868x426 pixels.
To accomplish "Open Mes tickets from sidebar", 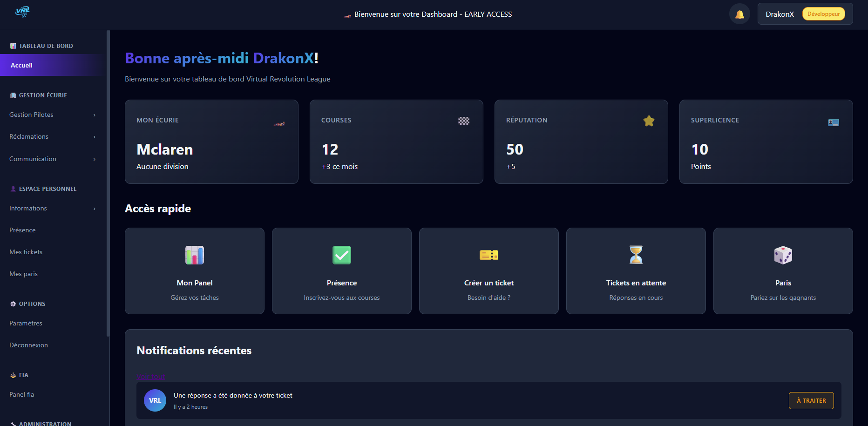I will (26, 252).
